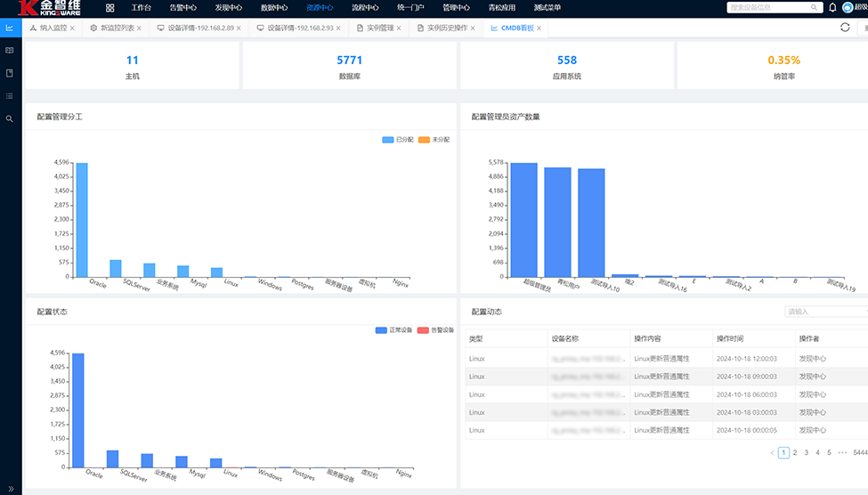Open the 资源中心 menu

point(320,8)
